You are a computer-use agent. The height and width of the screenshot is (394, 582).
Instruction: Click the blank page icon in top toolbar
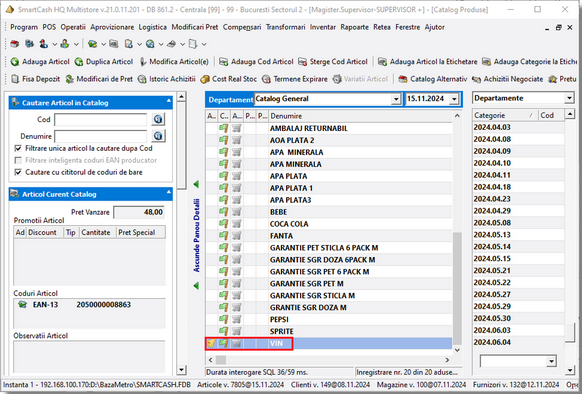193,44
